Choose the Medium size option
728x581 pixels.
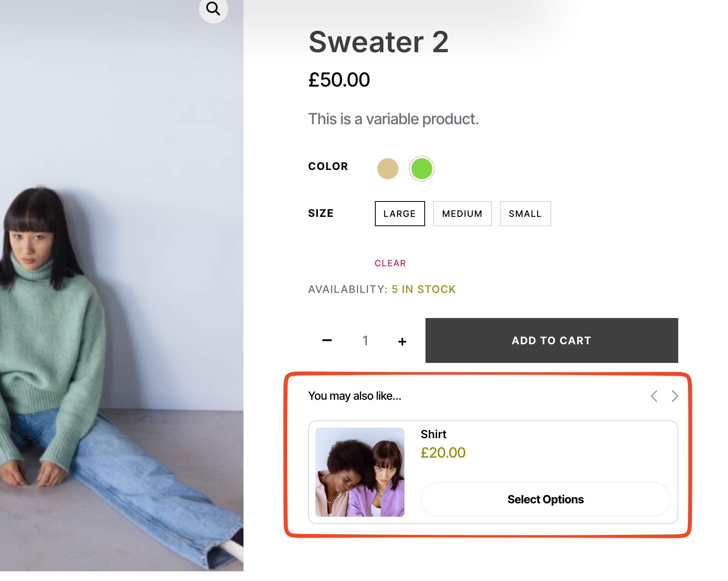[462, 214]
